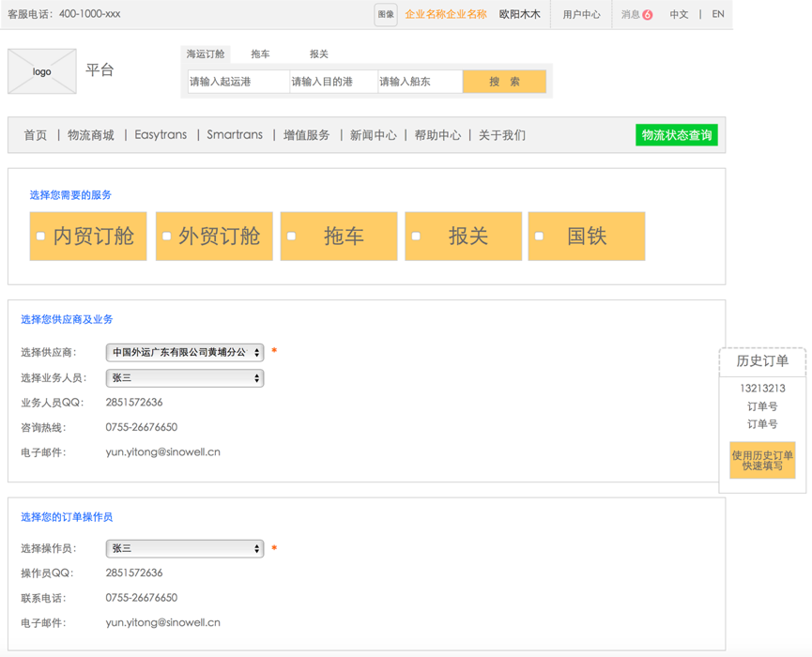The image size is (812, 657).
Task: Enable the 拖车 service checkbox
Action: (x=291, y=237)
